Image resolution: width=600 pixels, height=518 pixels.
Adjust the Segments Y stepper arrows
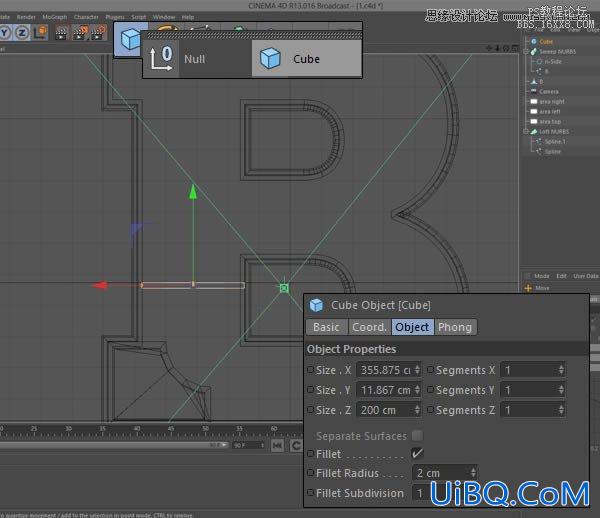(561, 390)
